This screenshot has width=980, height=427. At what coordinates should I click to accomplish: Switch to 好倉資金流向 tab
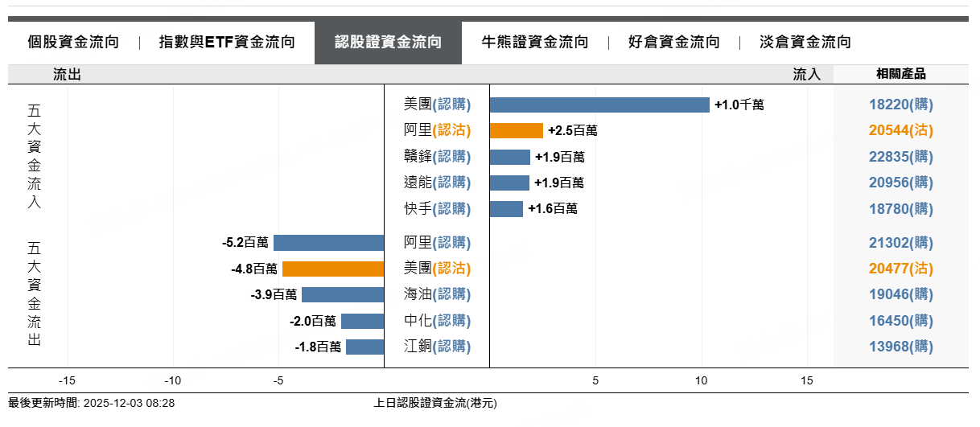pyautogui.click(x=674, y=43)
